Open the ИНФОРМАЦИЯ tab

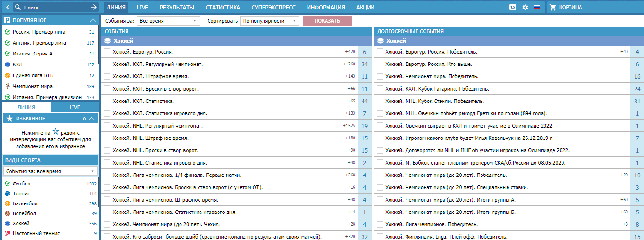tap(326, 7)
